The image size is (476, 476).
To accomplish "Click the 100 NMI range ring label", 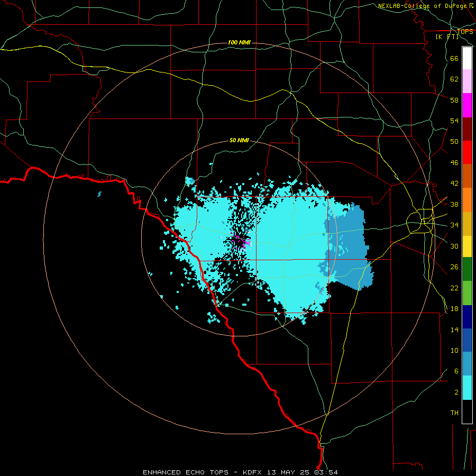I will [x=239, y=42].
